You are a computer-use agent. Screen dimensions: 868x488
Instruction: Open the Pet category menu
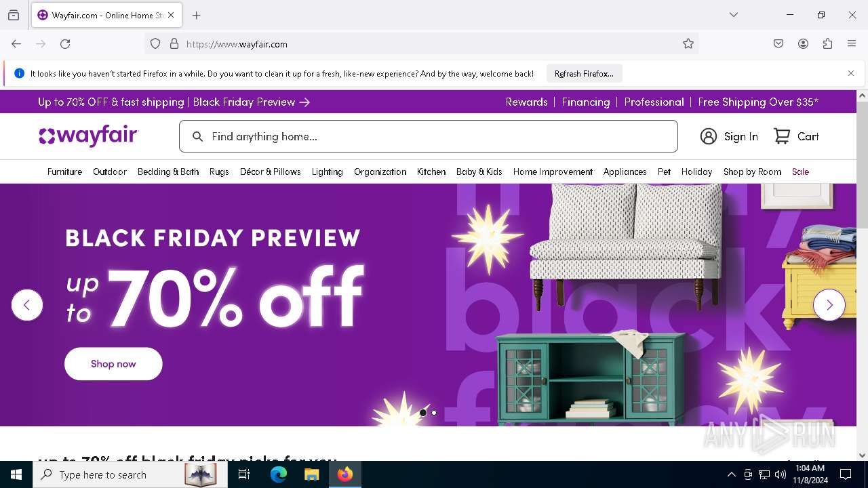click(x=664, y=172)
